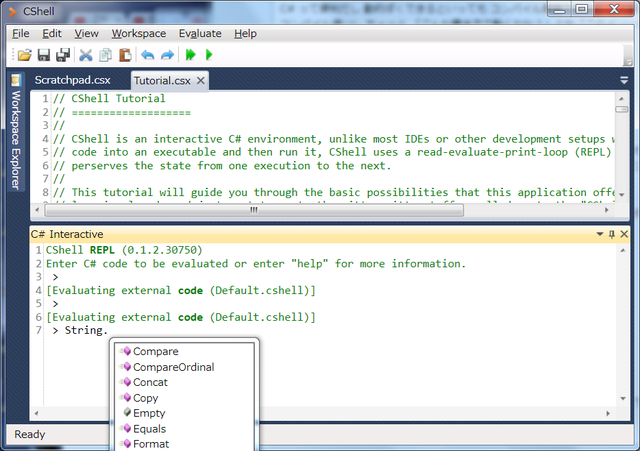Select the Tutorial.csx tab
The height and width of the screenshot is (451, 640).
point(162,81)
